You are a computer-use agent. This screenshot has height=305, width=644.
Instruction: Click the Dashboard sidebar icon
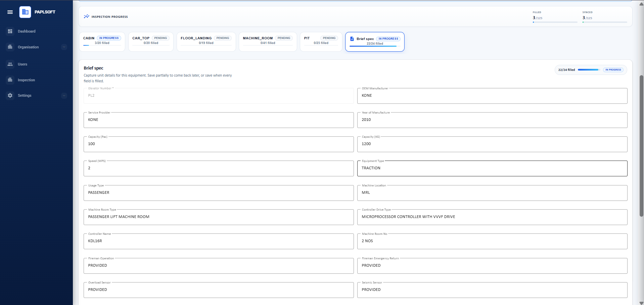click(10, 31)
